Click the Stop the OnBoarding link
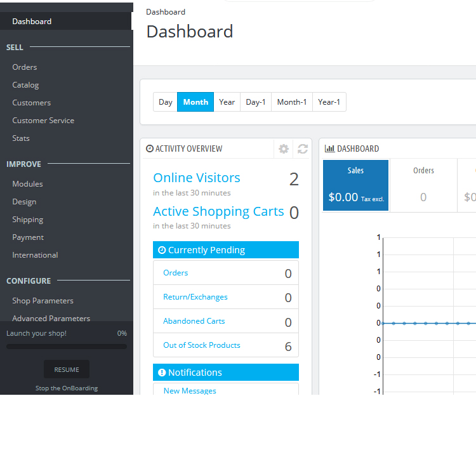 (67, 388)
